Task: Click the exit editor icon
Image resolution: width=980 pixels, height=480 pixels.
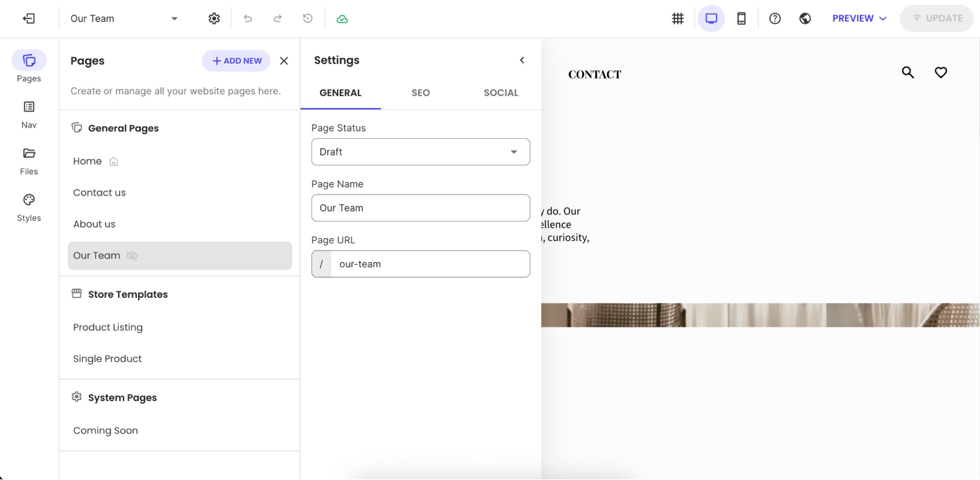Action: click(29, 19)
